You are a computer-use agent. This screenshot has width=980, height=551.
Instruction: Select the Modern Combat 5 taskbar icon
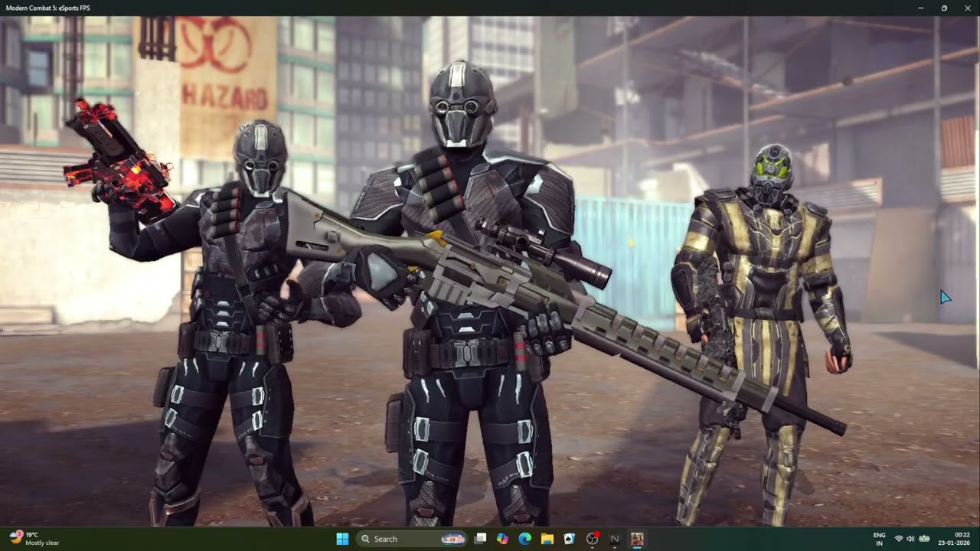tap(637, 539)
